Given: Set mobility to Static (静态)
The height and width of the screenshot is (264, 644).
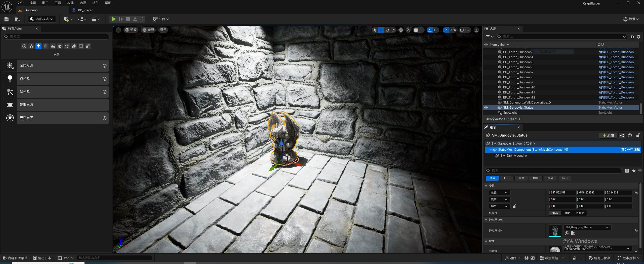Looking at the screenshot, I should [555, 213].
